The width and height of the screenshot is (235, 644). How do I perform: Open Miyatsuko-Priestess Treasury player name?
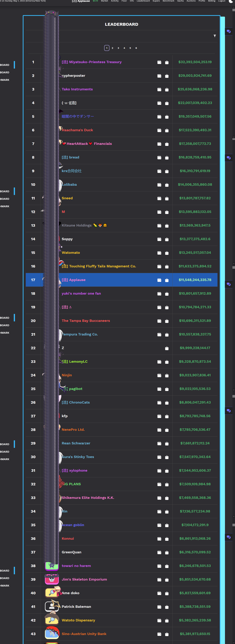coord(91,62)
